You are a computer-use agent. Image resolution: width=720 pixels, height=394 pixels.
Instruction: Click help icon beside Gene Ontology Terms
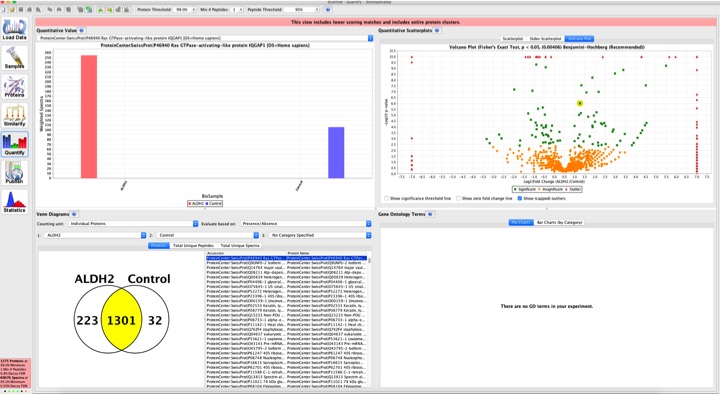coord(430,214)
